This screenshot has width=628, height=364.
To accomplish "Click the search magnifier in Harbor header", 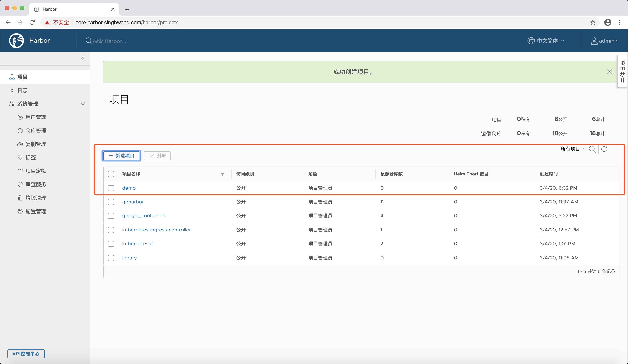I will pyautogui.click(x=88, y=41).
